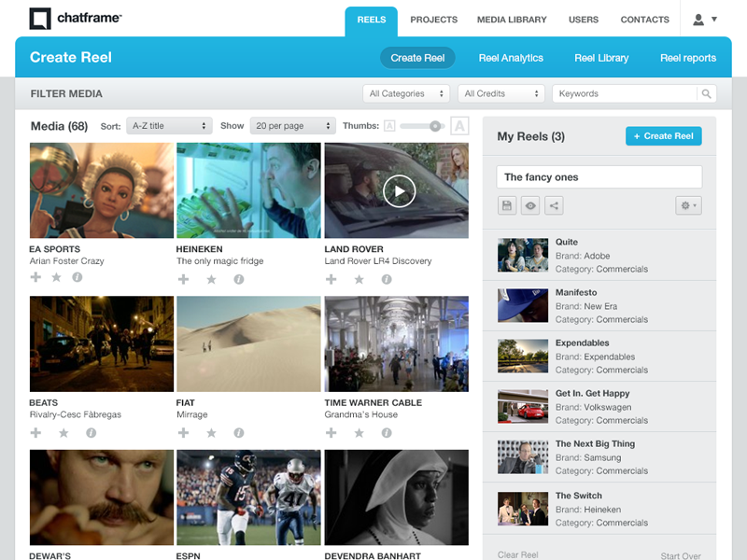
Task: Open the MEDIA LIBRARY tab
Action: point(512,20)
